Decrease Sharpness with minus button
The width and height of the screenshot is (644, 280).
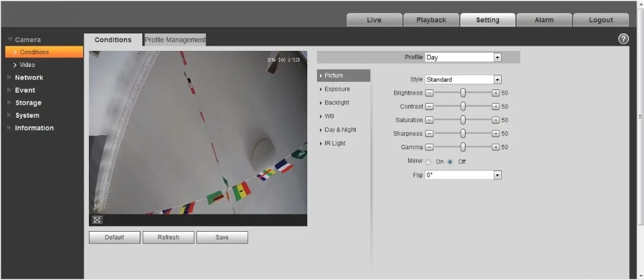point(429,134)
